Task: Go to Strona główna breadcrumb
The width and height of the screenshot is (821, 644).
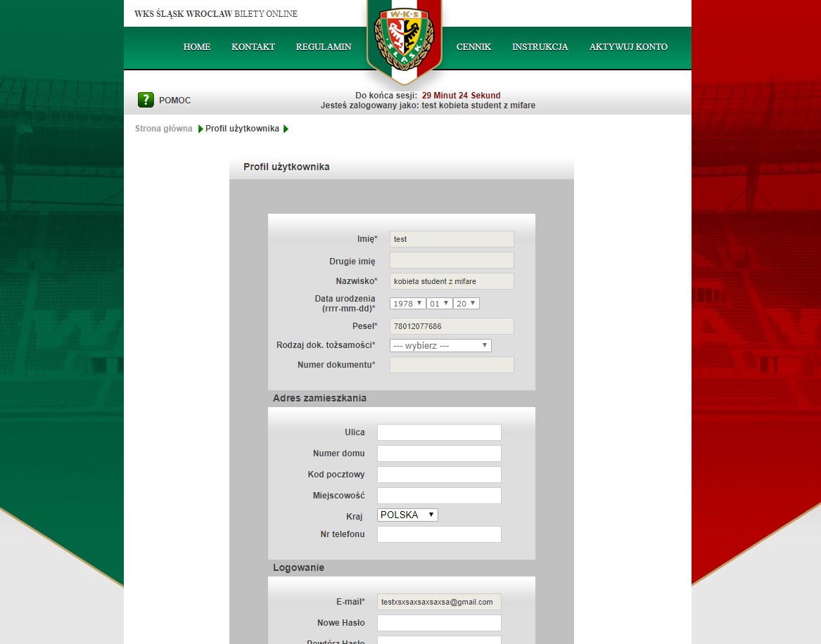Action: click(164, 129)
